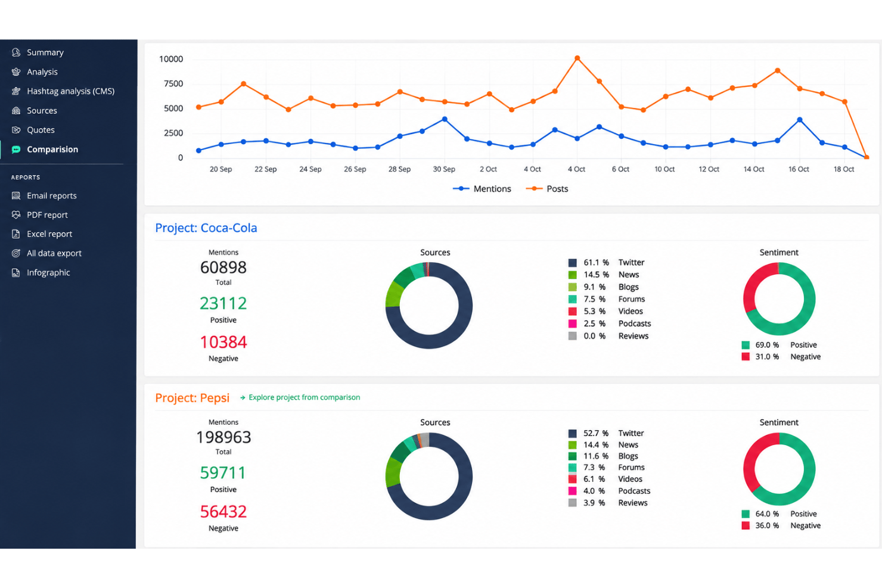Toggle the Mentions series in chart legend
Image resolution: width=882 pixels, height=588 pixels.
click(482, 189)
